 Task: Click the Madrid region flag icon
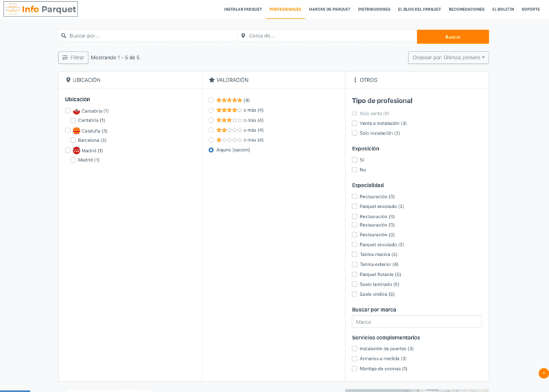[76, 151]
